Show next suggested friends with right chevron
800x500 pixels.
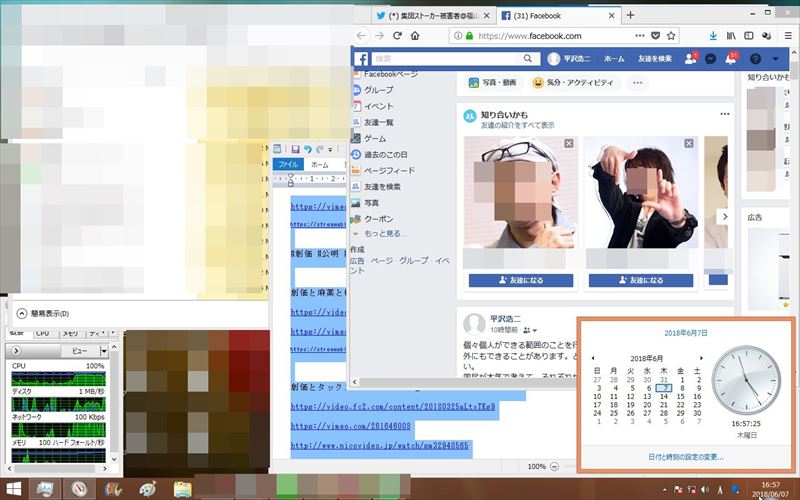point(724,216)
